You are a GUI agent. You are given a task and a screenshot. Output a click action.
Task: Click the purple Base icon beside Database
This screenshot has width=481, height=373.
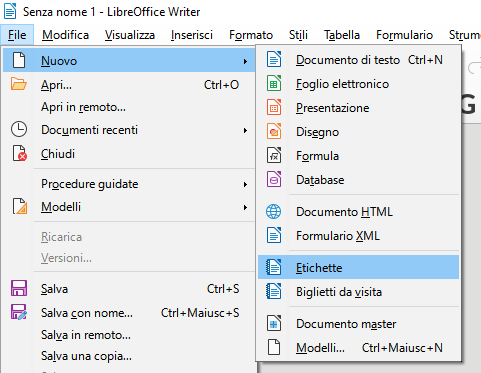[x=274, y=180]
